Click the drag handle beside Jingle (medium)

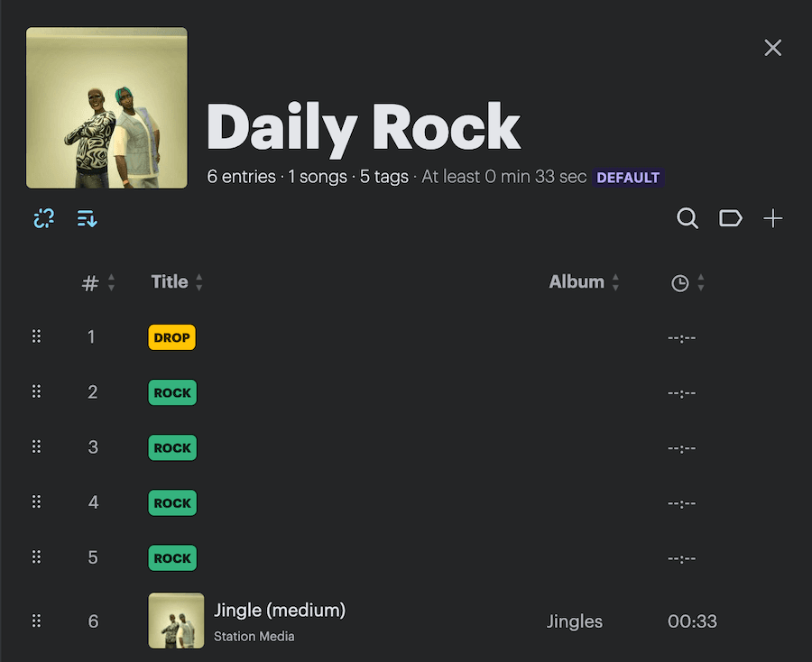click(36, 621)
